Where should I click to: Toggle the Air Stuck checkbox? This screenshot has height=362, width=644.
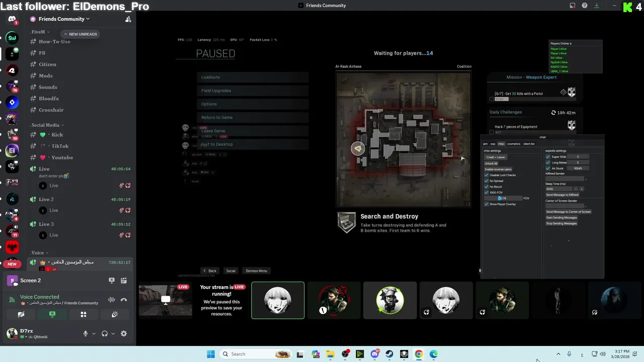click(548, 168)
